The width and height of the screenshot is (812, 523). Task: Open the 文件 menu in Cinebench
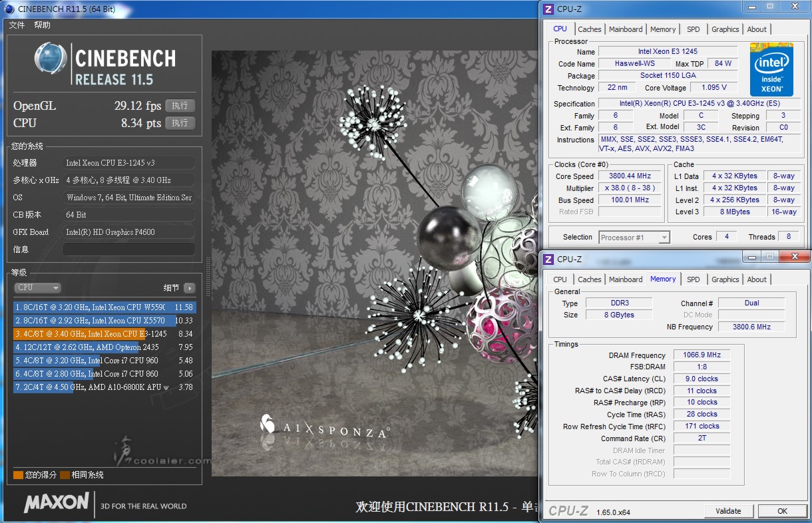[x=17, y=25]
